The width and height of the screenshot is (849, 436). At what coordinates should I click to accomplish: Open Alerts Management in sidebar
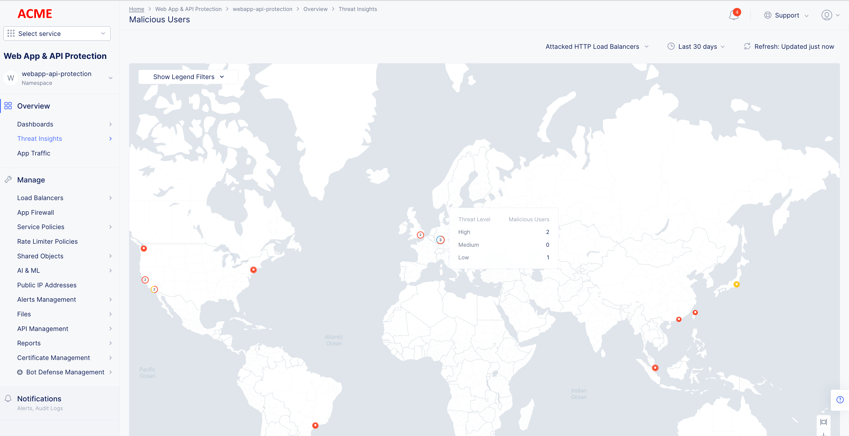[x=47, y=300]
